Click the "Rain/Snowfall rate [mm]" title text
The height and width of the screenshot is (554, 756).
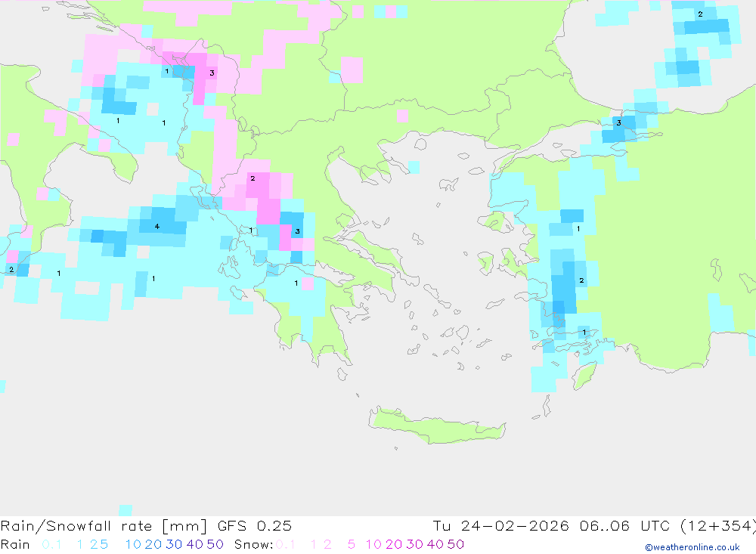pos(104,525)
